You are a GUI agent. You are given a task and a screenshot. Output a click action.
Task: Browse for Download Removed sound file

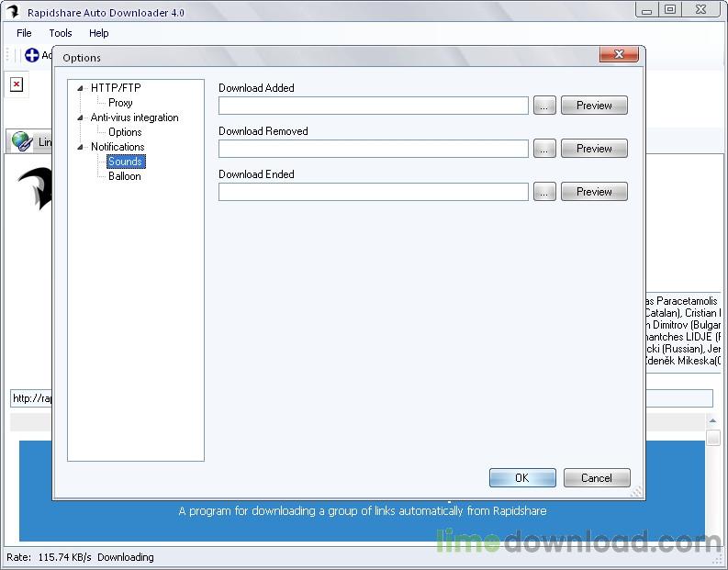point(544,149)
